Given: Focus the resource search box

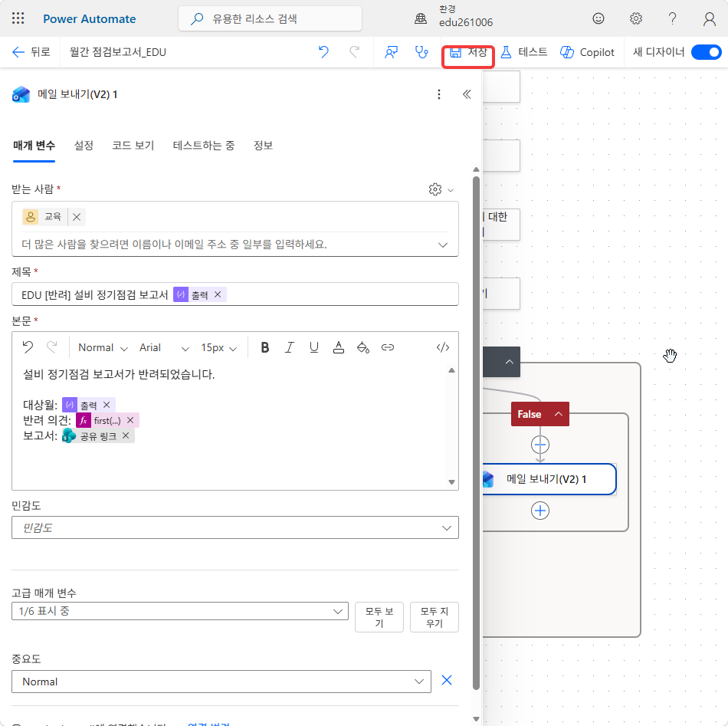Looking at the screenshot, I should pos(270,18).
